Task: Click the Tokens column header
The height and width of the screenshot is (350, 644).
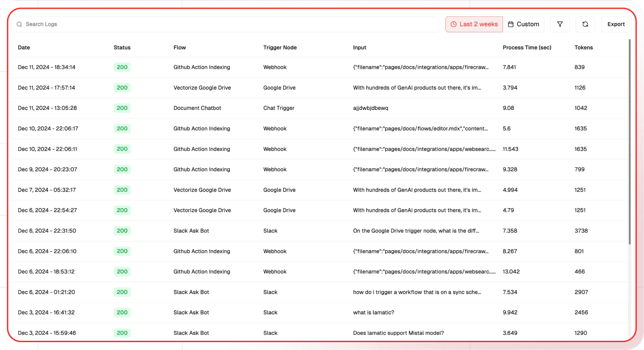Action: click(x=584, y=48)
